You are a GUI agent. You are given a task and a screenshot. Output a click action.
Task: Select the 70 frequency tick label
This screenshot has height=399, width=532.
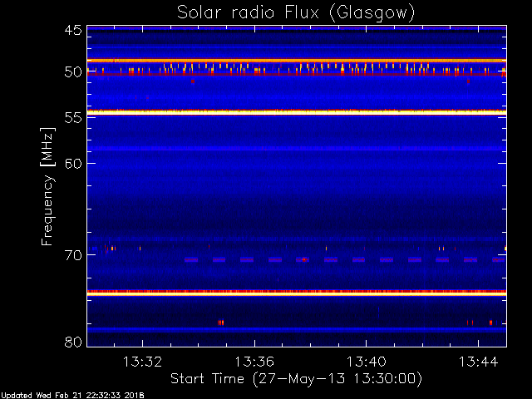pyautogui.click(x=73, y=255)
